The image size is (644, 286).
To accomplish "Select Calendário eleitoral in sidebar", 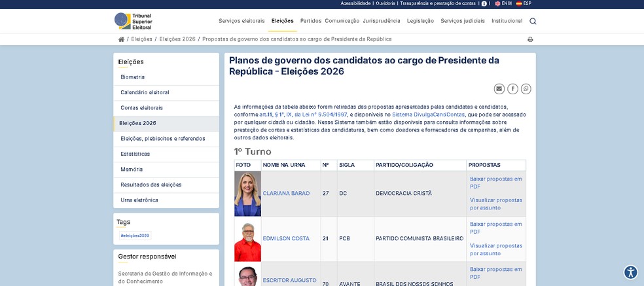I will tap(166, 93).
